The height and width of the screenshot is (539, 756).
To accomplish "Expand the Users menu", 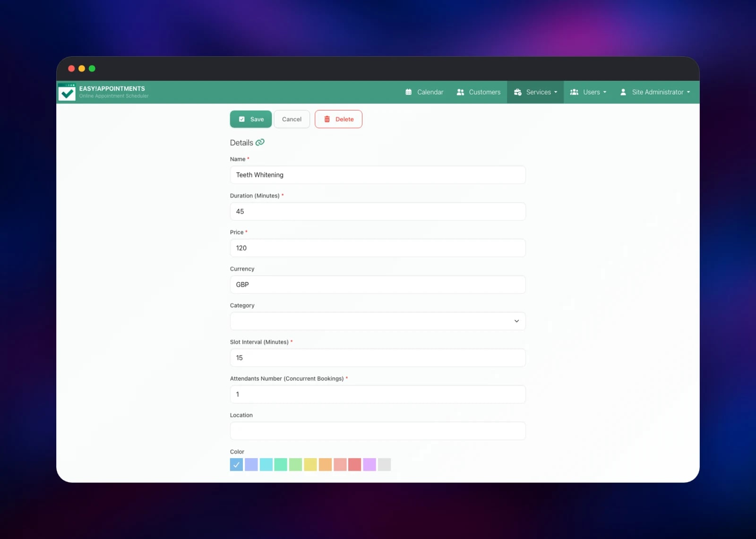I will [588, 92].
